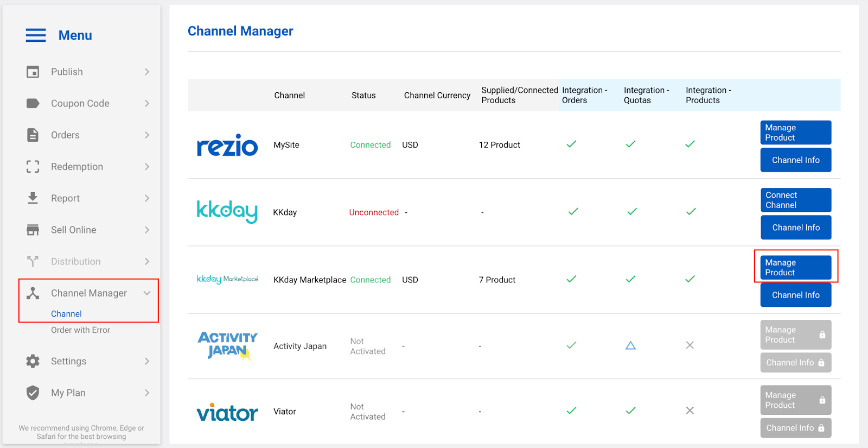Click the Coupon Code tag icon
Image resolution: width=868 pixels, height=448 pixels.
click(x=33, y=103)
